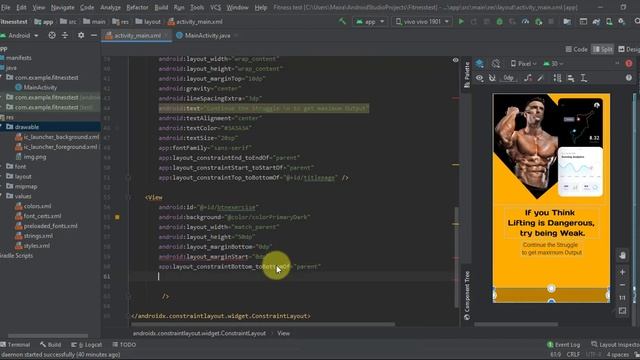This screenshot has width=640, height=360.
Task: Hide the Project panel with minus icon
Action: (x=93, y=36)
